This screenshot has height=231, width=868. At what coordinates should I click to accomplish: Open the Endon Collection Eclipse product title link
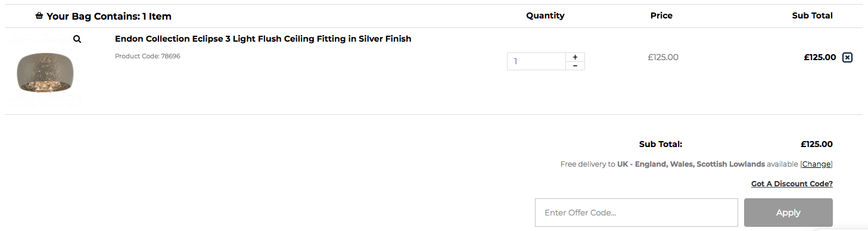[263, 39]
